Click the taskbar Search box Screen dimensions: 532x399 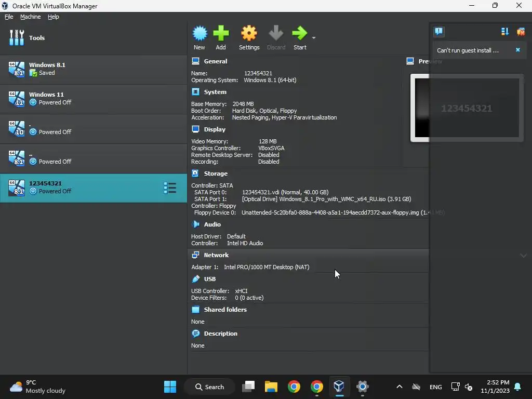pos(209,387)
